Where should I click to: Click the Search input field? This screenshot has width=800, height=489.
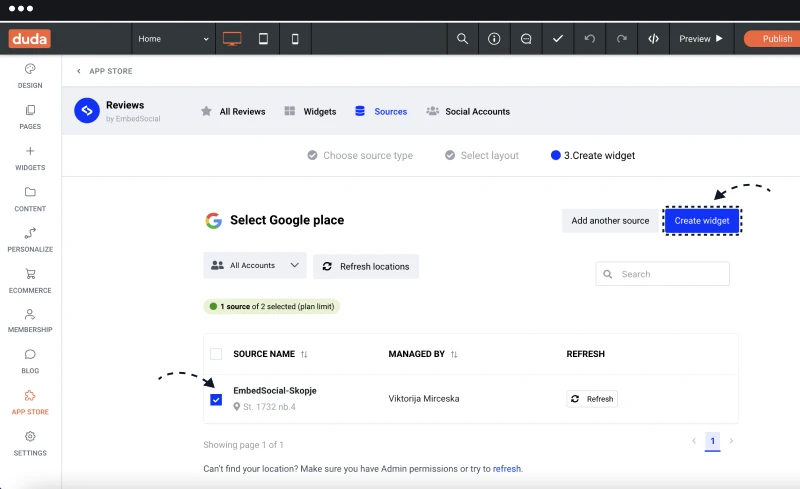[662, 274]
